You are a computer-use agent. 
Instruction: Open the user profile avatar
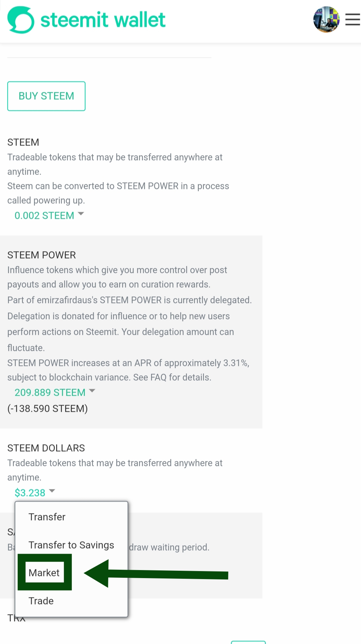tap(326, 19)
